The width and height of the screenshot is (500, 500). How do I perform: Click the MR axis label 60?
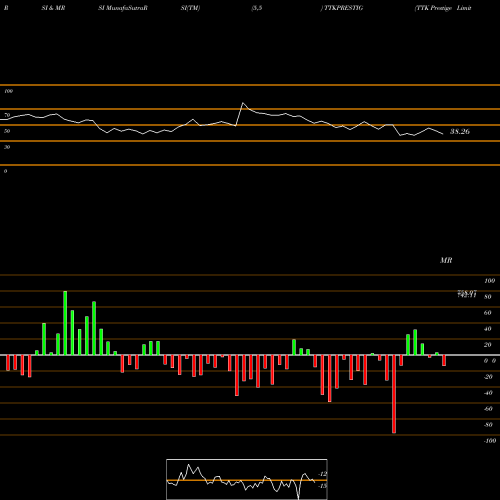(488, 313)
